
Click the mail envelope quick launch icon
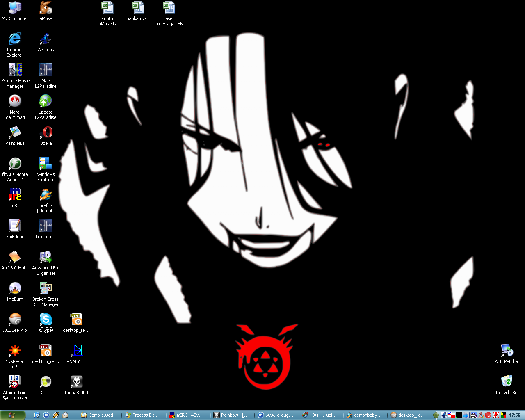click(65, 415)
